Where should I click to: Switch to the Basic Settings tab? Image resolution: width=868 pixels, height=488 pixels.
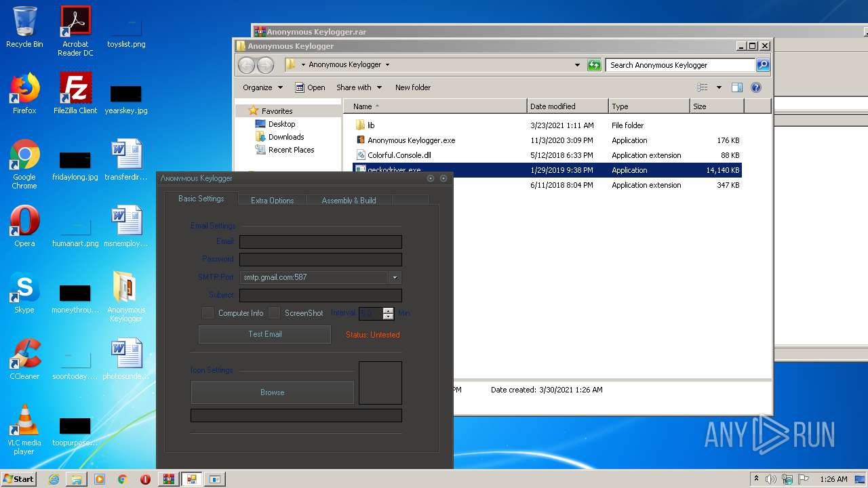[x=201, y=199]
